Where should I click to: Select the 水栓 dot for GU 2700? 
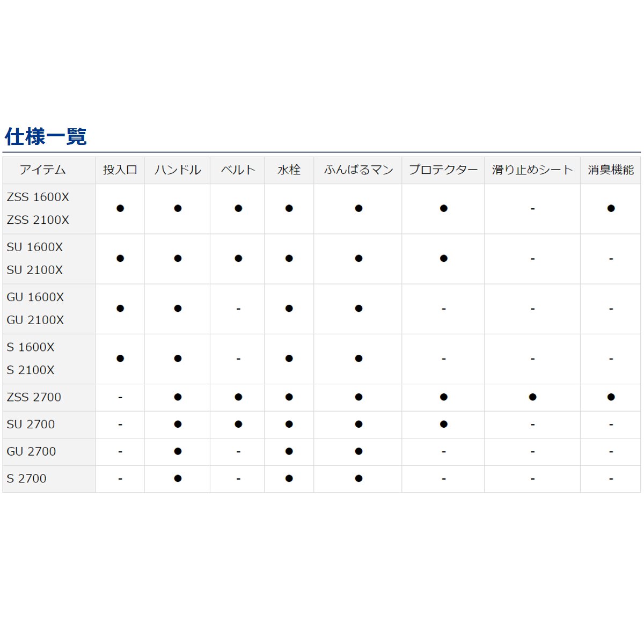(289, 451)
